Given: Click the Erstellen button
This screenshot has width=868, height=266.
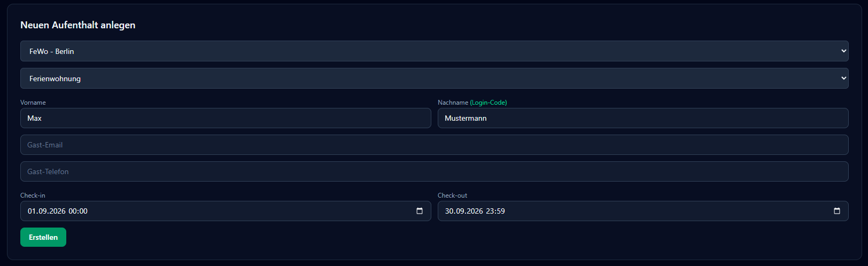Looking at the screenshot, I should [43, 237].
